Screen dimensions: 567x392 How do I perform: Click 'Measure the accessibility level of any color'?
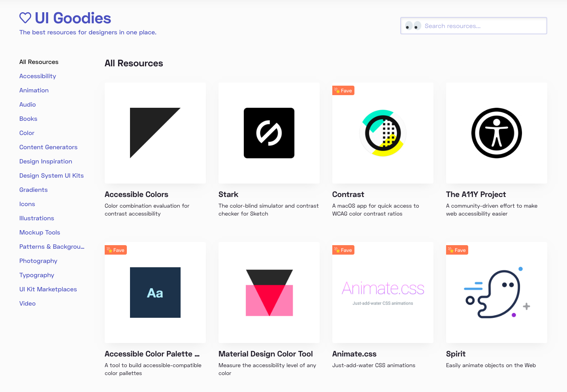tap(267, 369)
